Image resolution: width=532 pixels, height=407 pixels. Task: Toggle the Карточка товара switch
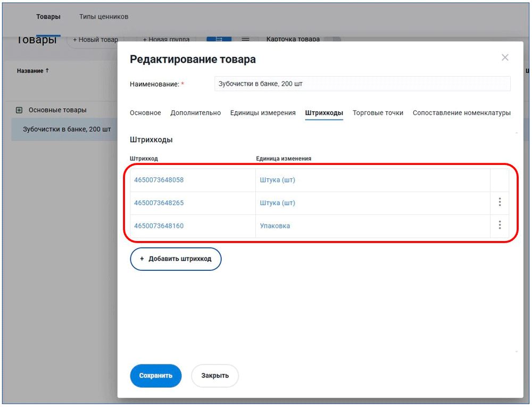(332, 39)
